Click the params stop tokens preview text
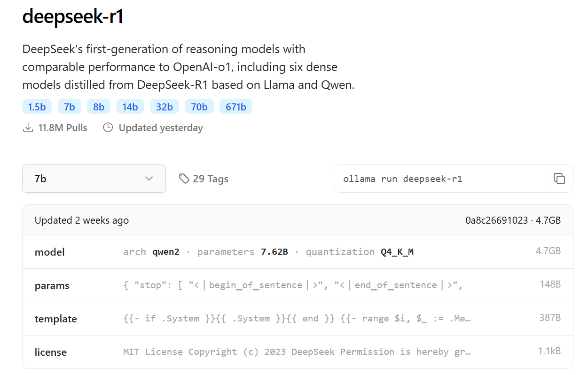 click(293, 285)
